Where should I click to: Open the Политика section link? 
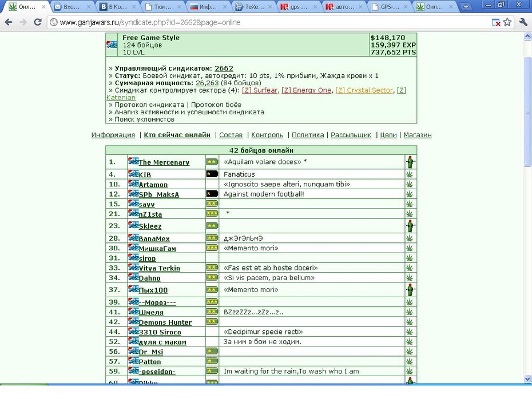(x=308, y=135)
